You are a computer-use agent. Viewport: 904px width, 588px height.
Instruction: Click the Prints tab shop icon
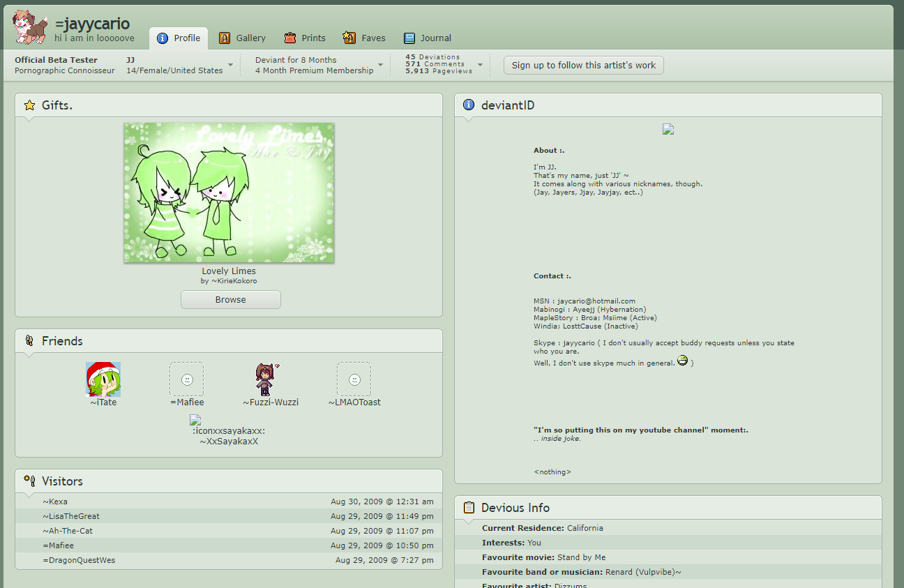[290, 38]
